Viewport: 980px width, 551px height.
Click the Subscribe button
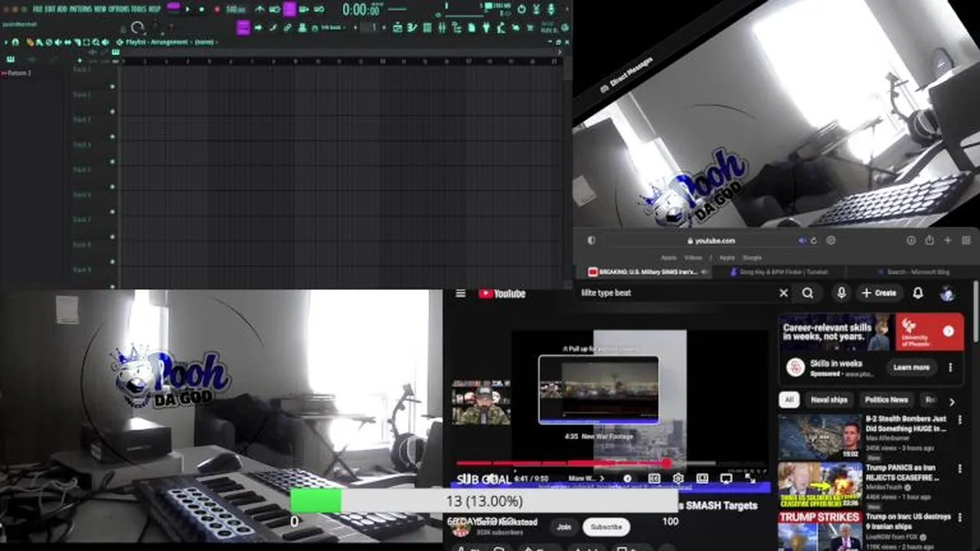pyautogui.click(x=606, y=527)
